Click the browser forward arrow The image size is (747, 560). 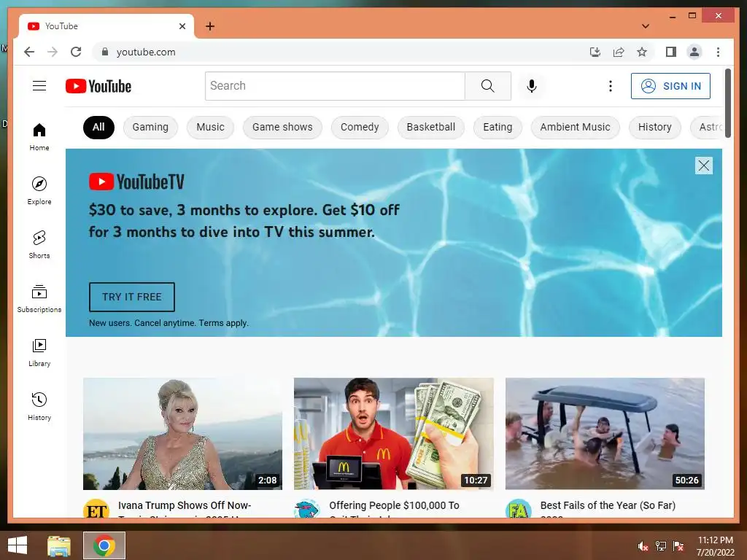click(x=53, y=52)
